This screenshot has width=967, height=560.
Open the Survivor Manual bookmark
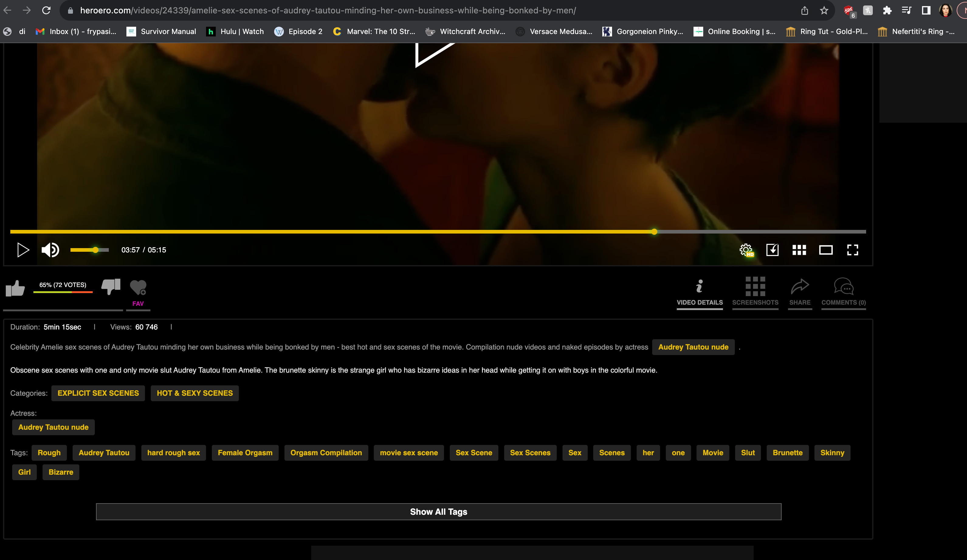pos(161,32)
